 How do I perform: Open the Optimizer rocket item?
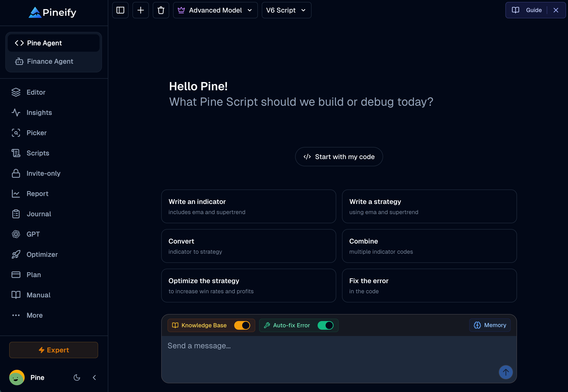[x=42, y=254]
